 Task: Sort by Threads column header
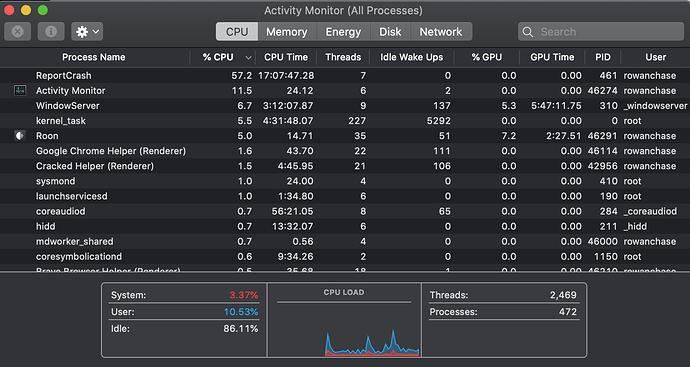coord(343,57)
